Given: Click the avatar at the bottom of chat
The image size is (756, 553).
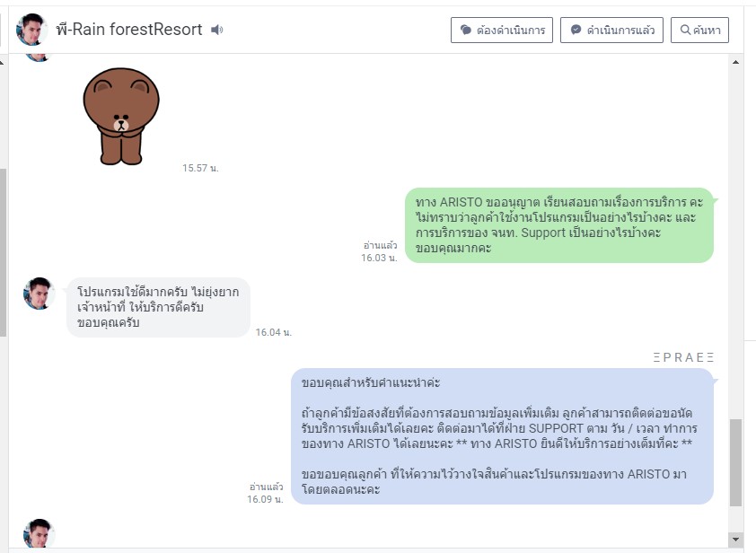Looking at the screenshot, I should [39, 533].
